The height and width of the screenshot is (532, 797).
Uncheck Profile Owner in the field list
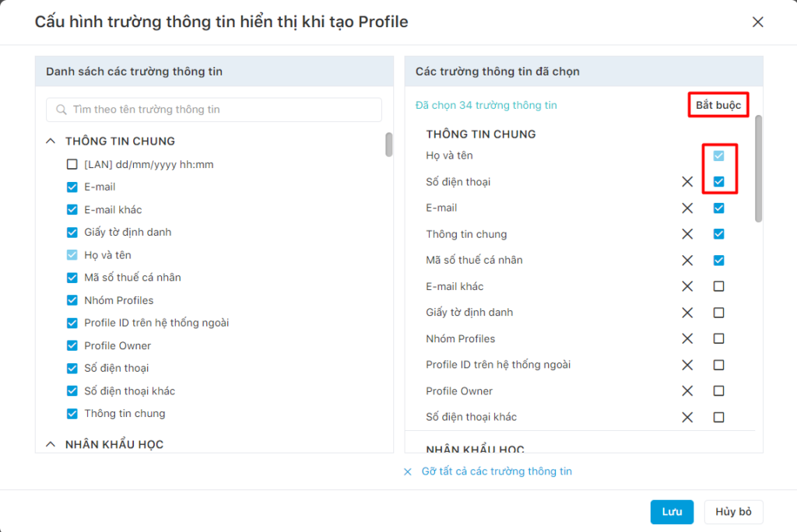click(72, 345)
